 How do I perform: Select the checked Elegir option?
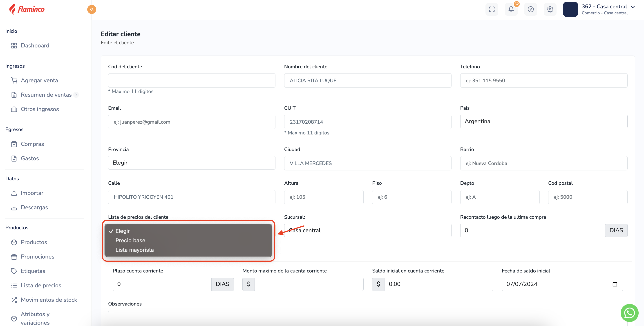point(123,231)
